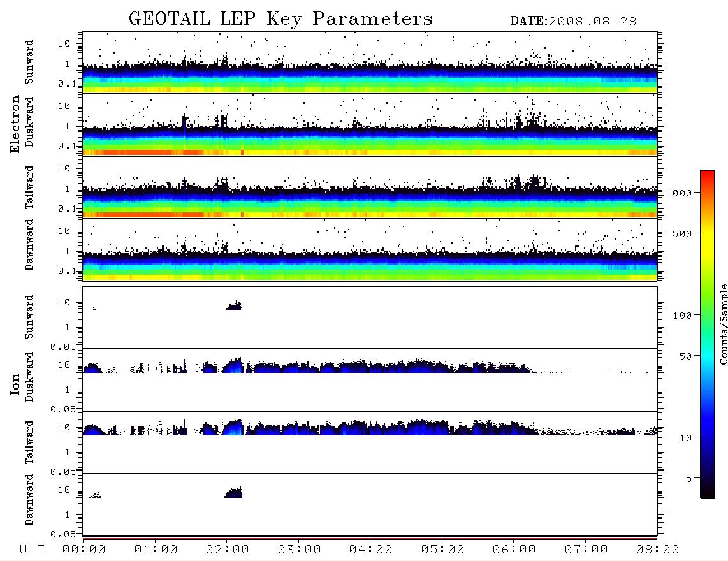Screen dimensions: 728x561
Task: Select the '04:00' time tick label
Action: coord(371,550)
